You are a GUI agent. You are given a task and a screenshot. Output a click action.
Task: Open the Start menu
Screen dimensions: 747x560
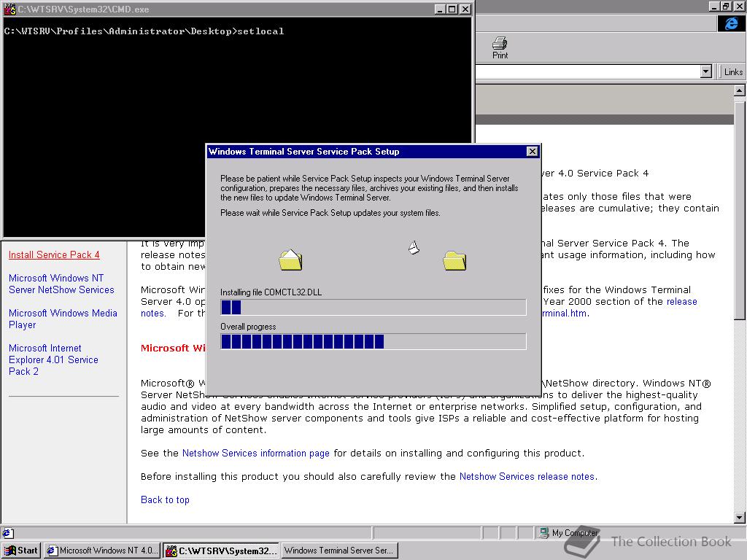21,550
